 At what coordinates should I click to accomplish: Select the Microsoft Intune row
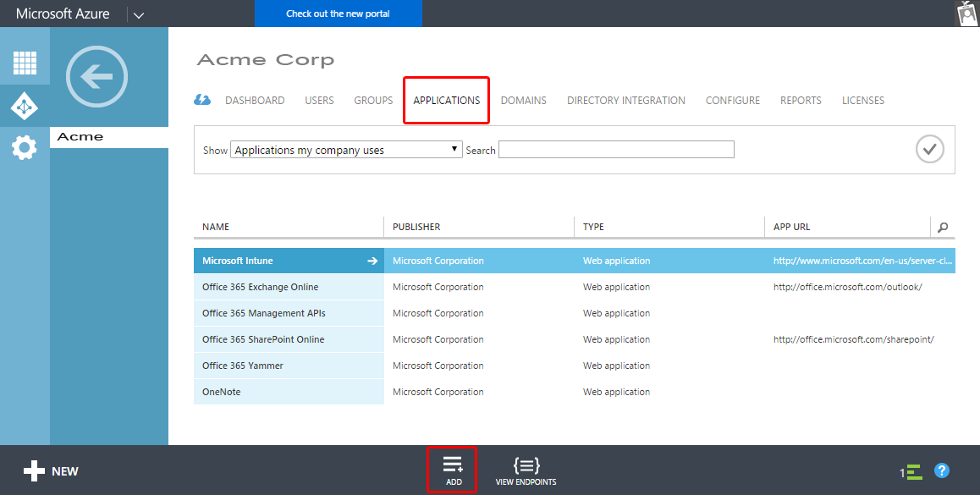575,261
